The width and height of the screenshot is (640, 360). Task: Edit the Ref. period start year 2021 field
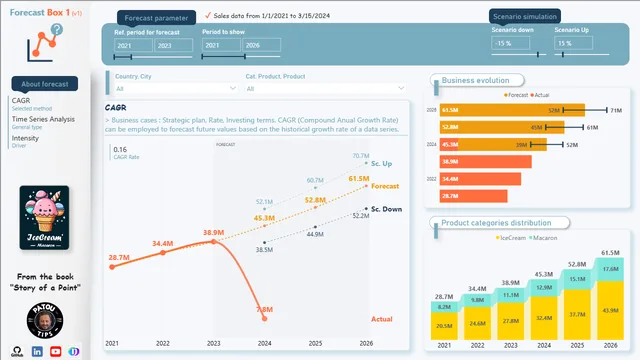click(x=133, y=45)
